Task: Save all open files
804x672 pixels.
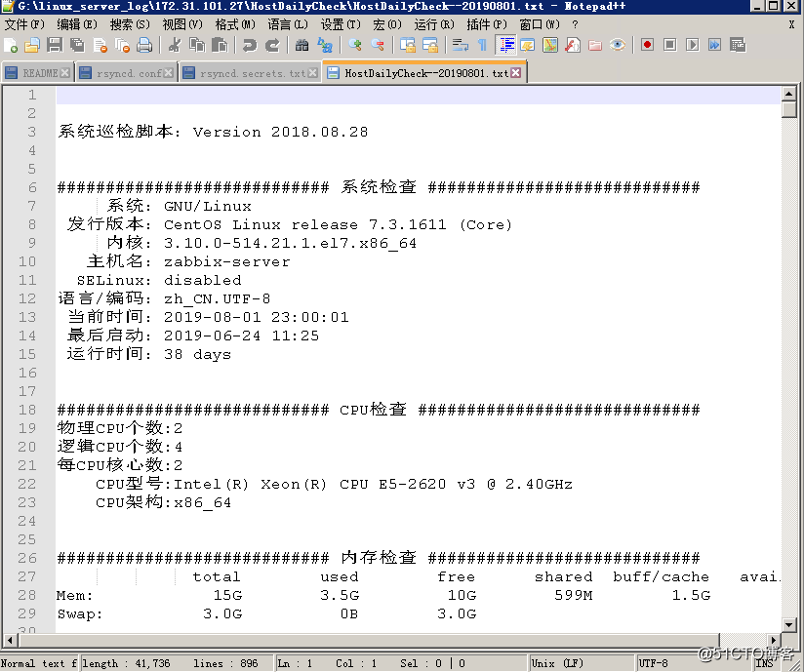Action: point(77,45)
